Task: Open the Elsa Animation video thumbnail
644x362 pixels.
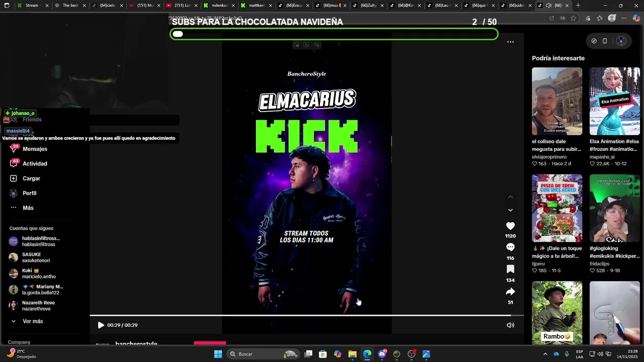Action: tap(615, 102)
